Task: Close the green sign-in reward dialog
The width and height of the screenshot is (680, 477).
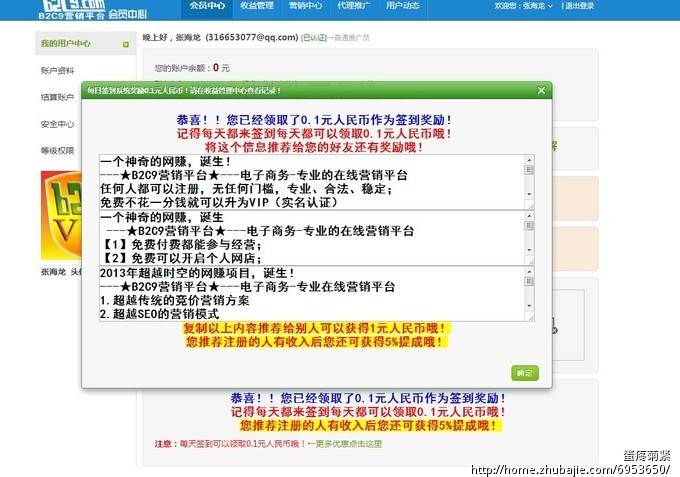Action: [x=541, y=90]
